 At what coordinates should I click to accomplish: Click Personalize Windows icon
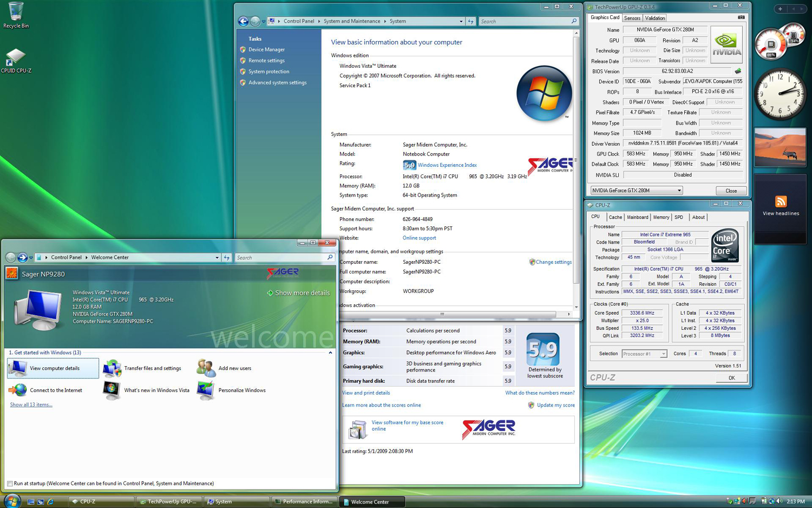click(x=206, y=390)
